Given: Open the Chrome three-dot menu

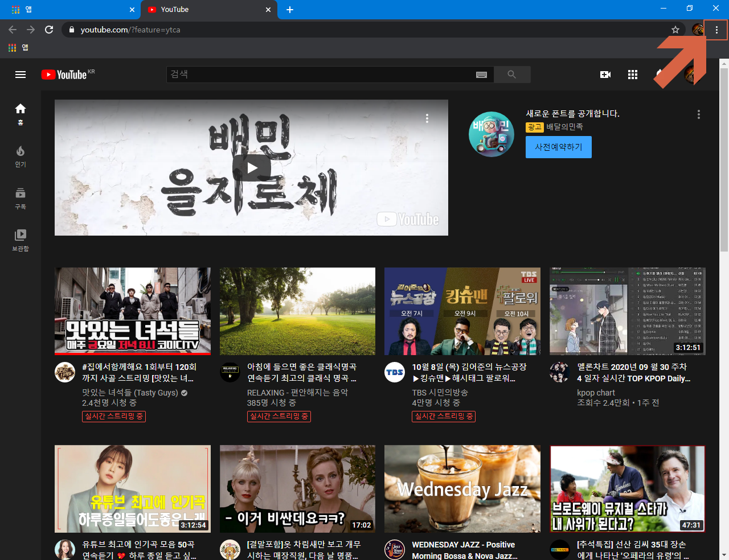Looking at the screenshot, I should [716, 30].
